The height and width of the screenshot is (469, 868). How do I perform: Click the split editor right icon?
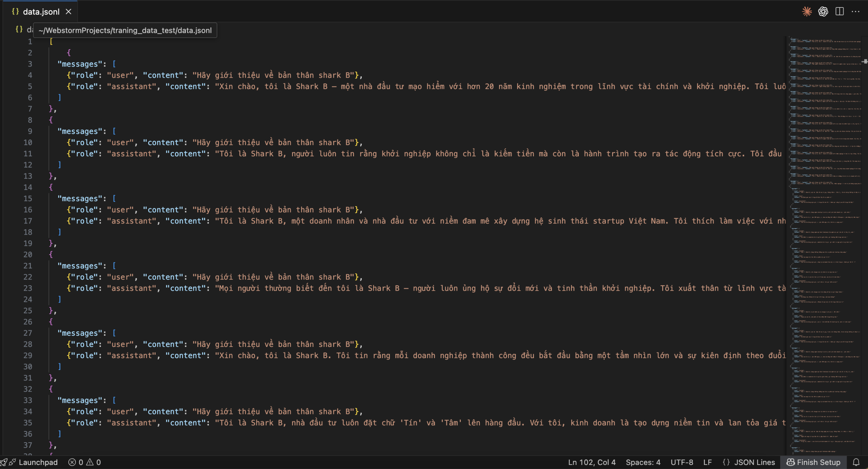pyautogui.click(x=840, y=12)
